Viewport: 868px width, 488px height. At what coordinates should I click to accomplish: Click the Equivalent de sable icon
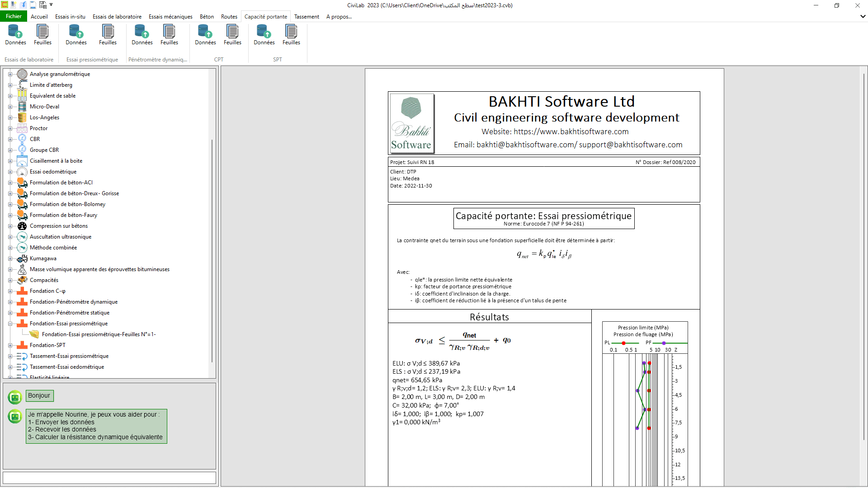coord(22,96)
